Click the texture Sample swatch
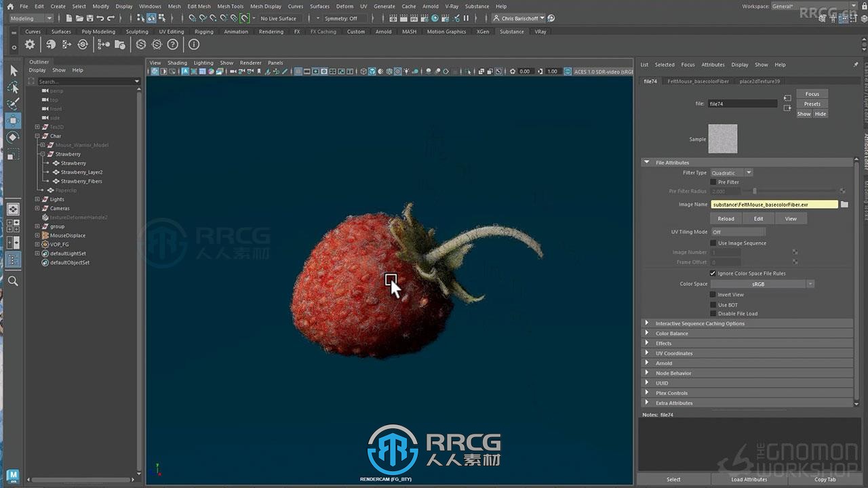This screenshot has height=488, width=868. 723,139
